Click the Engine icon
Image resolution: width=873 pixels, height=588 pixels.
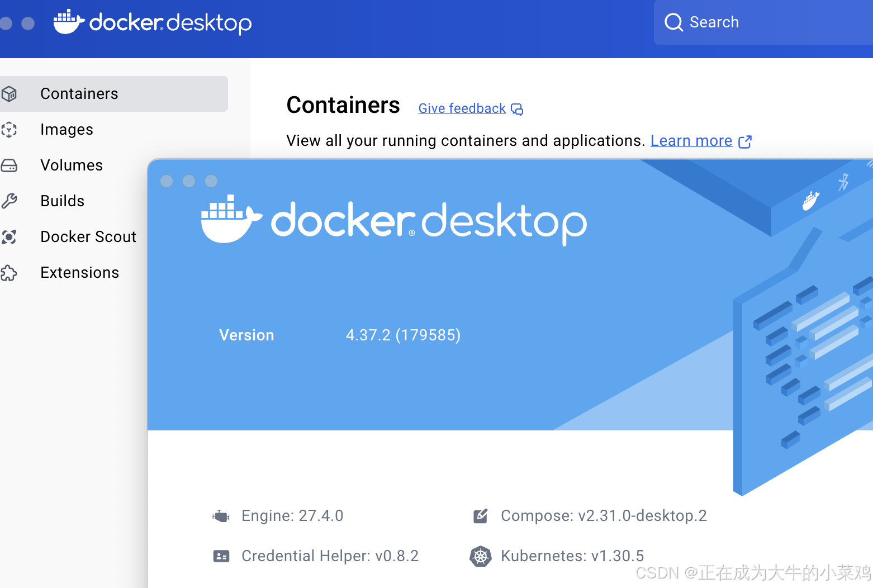click(x=221, y=516)
